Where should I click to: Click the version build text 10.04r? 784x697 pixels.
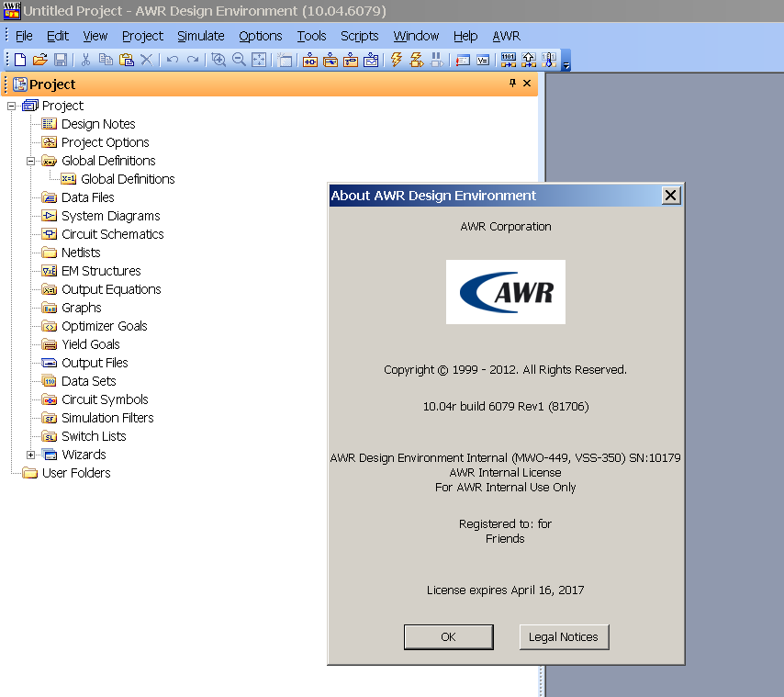click(x=506, y=407)
